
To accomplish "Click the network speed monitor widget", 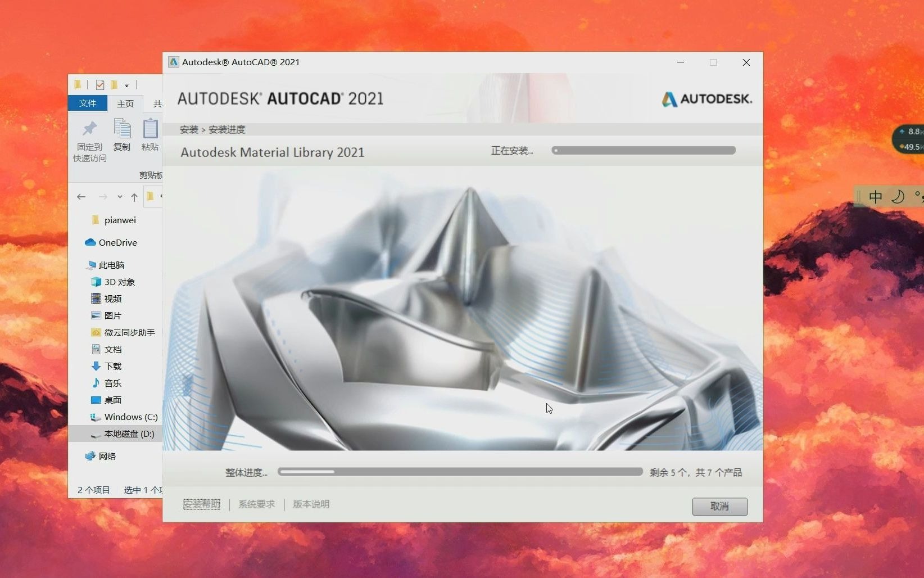I will (x=908, y=139).
